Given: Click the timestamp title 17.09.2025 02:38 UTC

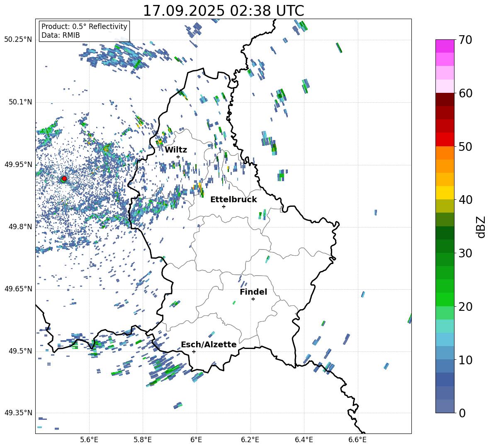Looking at the screenshot, I should (x=223, y=11).
